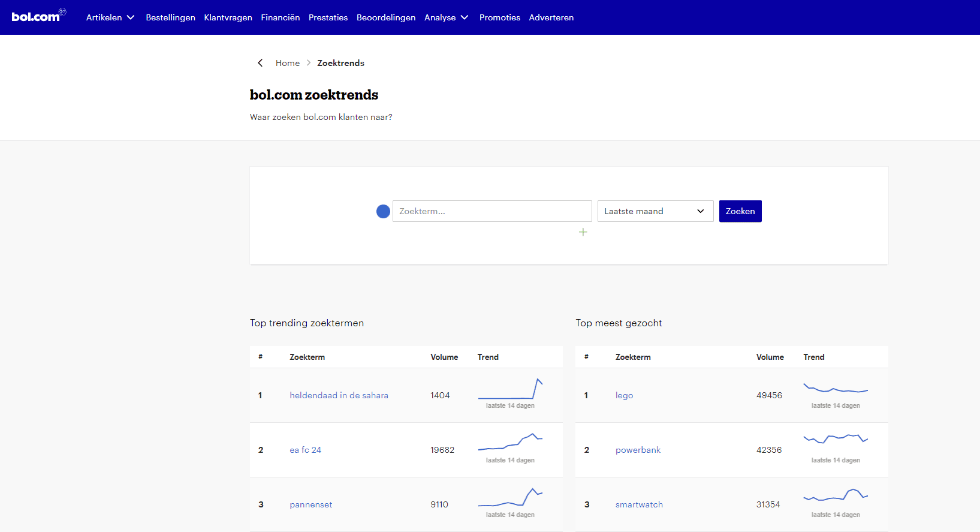980x532 pixels.
Task: Open Bestellingen in the top navigation
Action: pos(170,17)
